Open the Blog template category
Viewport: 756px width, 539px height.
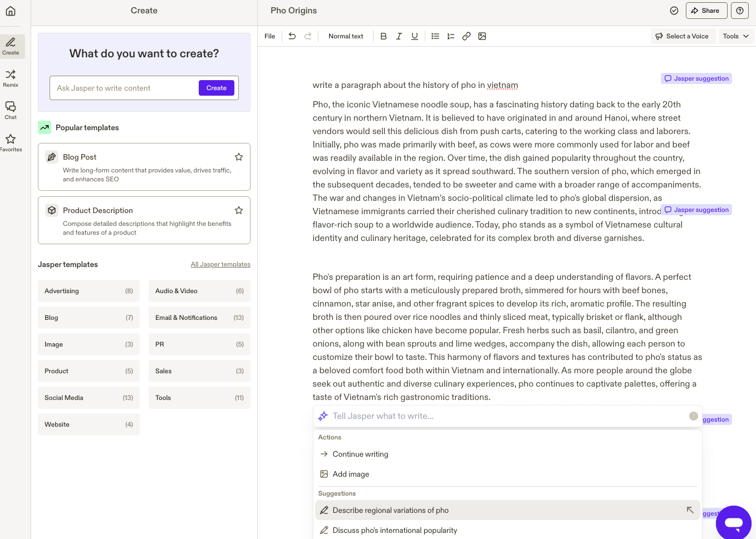[x=89, y=318]
